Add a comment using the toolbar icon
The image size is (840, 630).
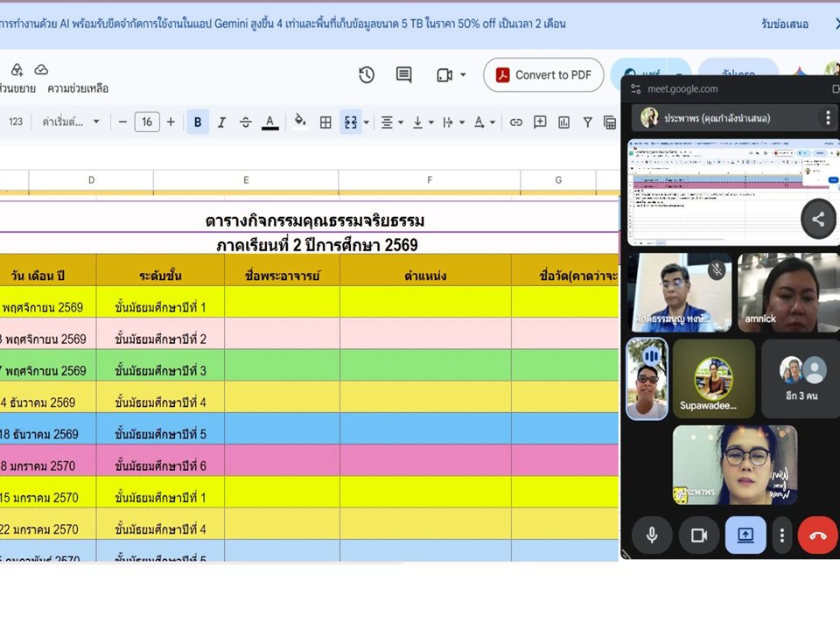pos(540,122)
